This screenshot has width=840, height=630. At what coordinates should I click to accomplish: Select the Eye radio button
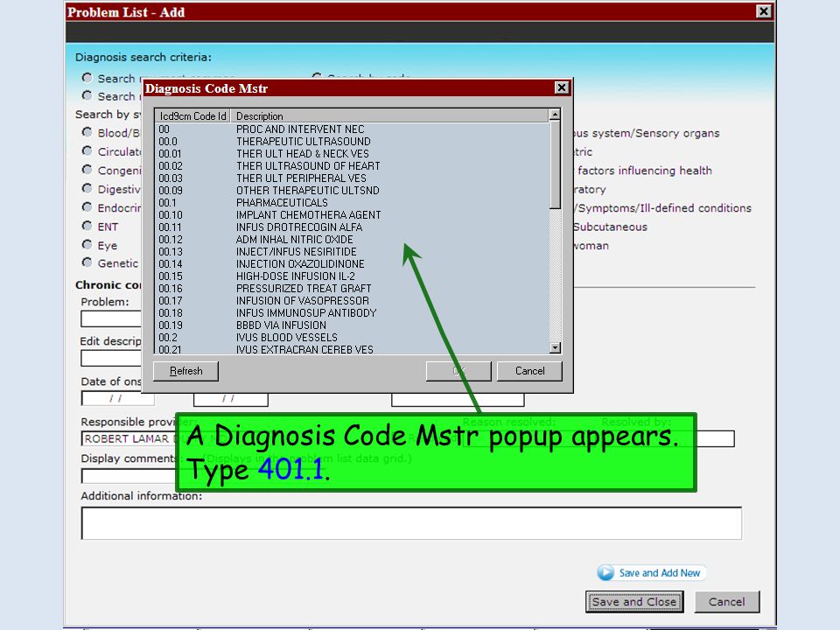pos(87,245)
